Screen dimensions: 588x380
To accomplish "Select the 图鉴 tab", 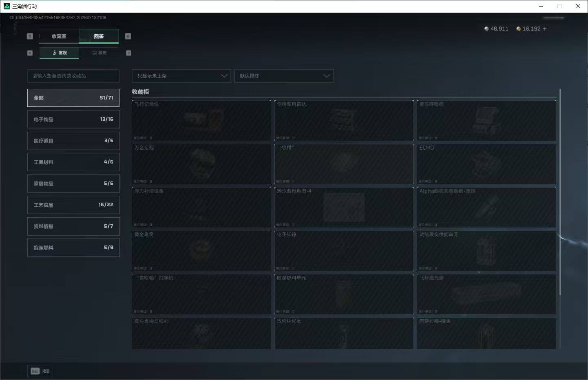I will [x=99, y=36].
